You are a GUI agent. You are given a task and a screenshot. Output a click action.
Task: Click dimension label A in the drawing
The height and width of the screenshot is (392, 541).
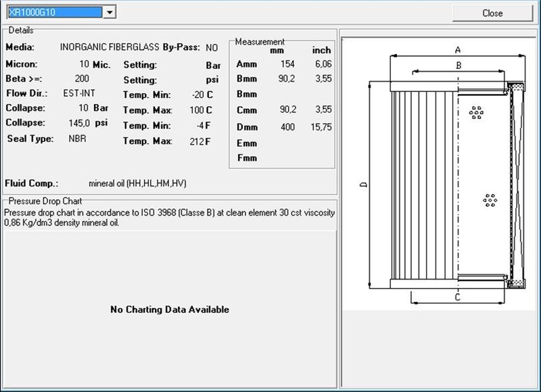(x=458, y=49)
